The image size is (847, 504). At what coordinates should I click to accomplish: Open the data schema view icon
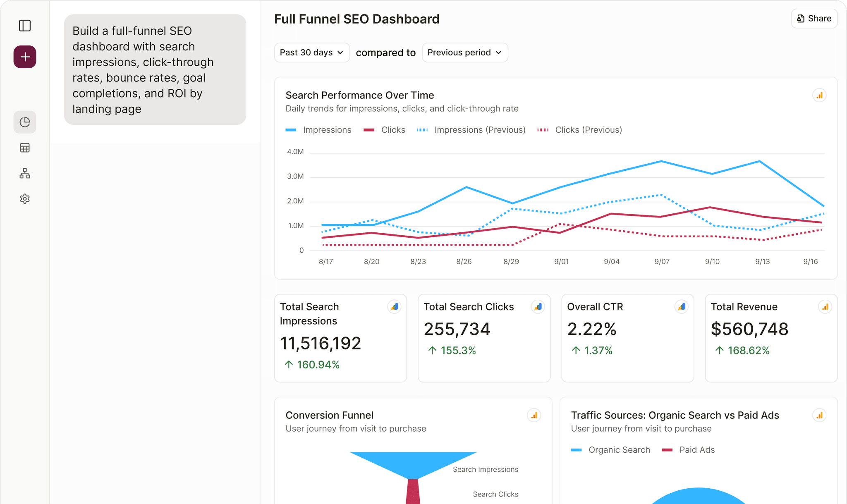(25, 173)
